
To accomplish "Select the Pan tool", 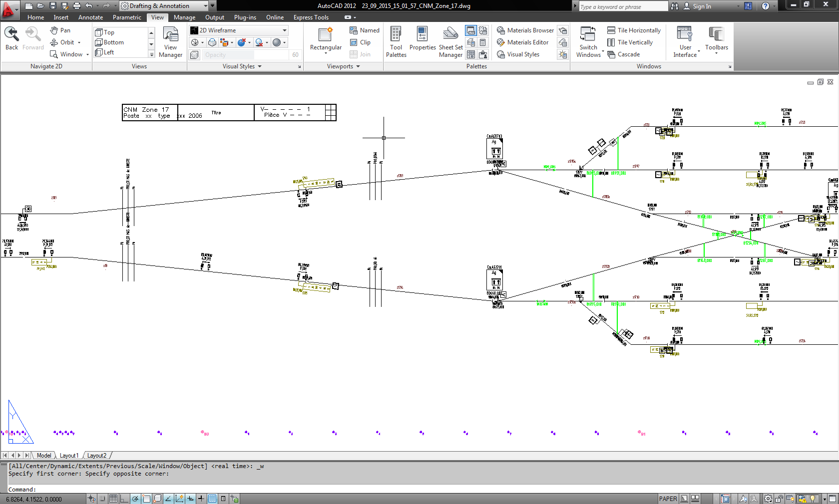I will (x=60, y=30).
